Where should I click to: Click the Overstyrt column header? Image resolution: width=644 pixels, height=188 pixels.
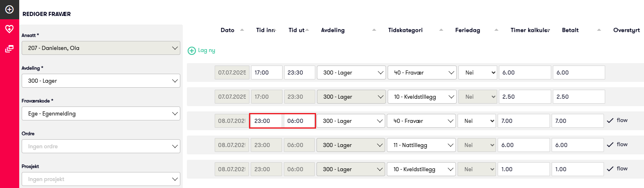click(x=626, y=30)
